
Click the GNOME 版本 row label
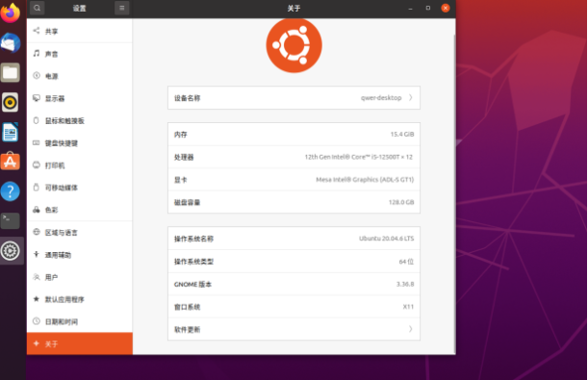pos(192,285)
